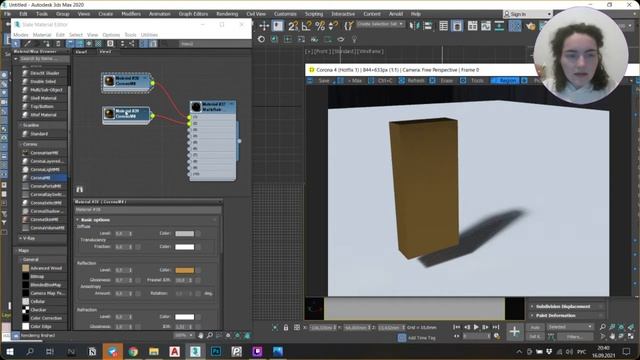Click the Edit Named Selection Sets icon
The image size is (640, 360).
tap(348, 26)
